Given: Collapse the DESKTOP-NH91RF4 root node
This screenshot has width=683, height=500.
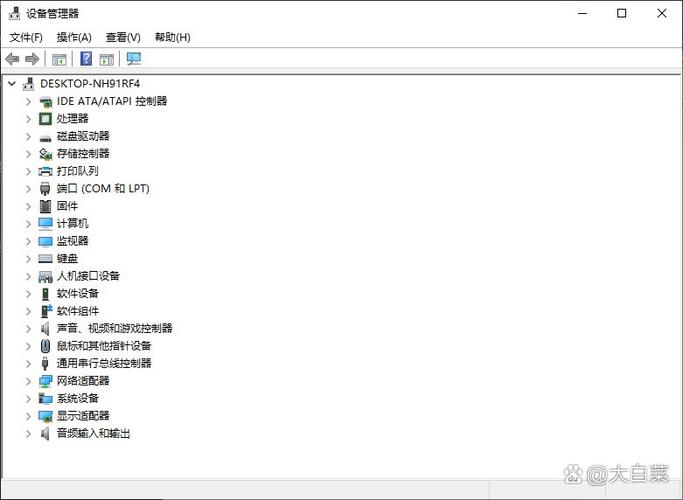Looking at the screenshot, I should [12, 84].
